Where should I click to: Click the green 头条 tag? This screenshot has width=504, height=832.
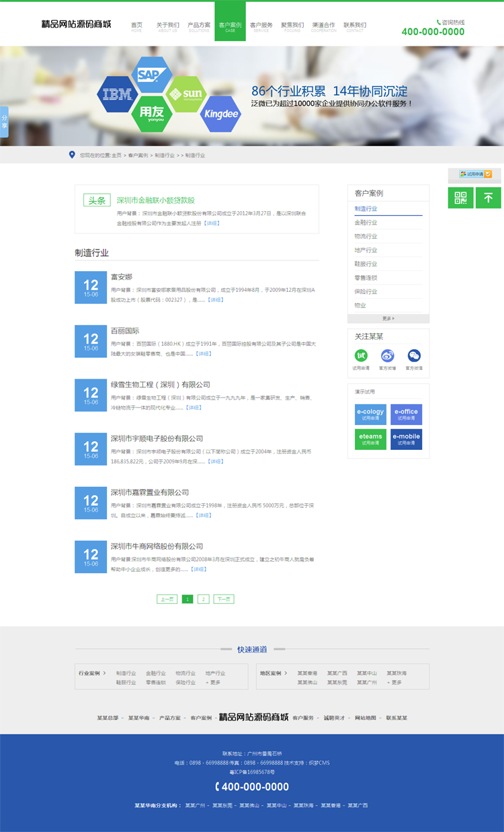97,200
